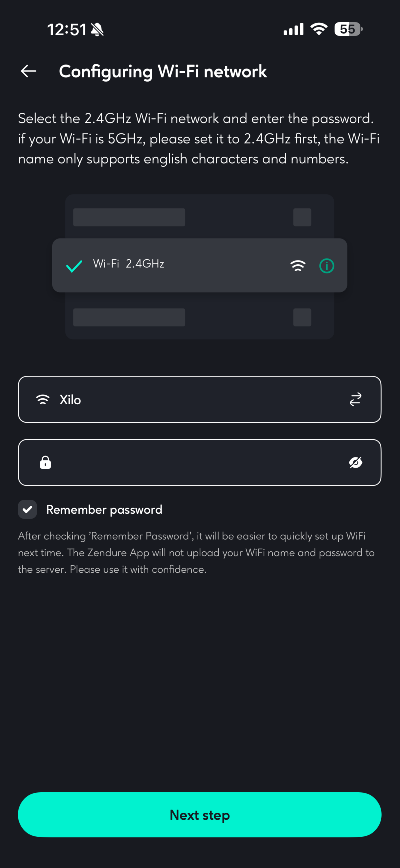The width and height of the screenshot is (400, 868).
Task: Tap the silent bell icon in status bar
Action: tap(98, 30)
